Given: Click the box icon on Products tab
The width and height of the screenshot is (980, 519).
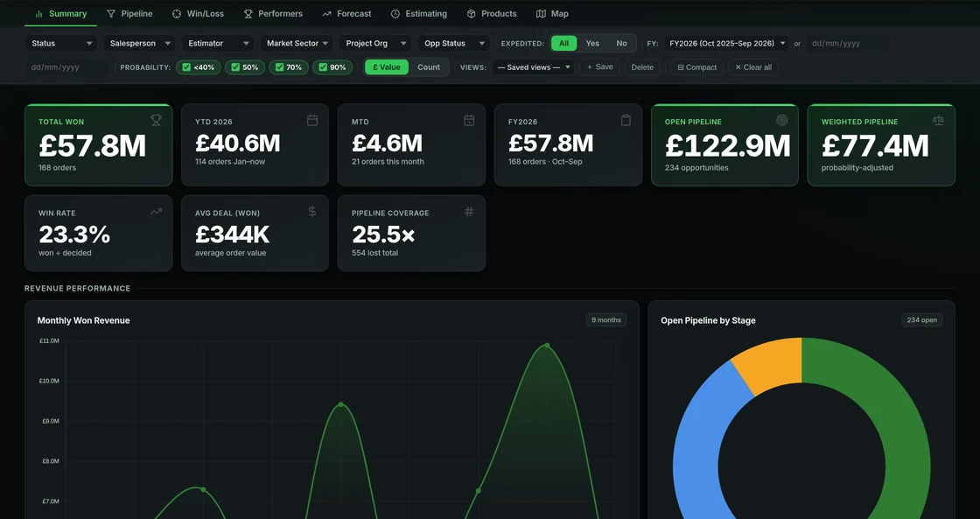Looking at the screenshot, I should [472, 14].
